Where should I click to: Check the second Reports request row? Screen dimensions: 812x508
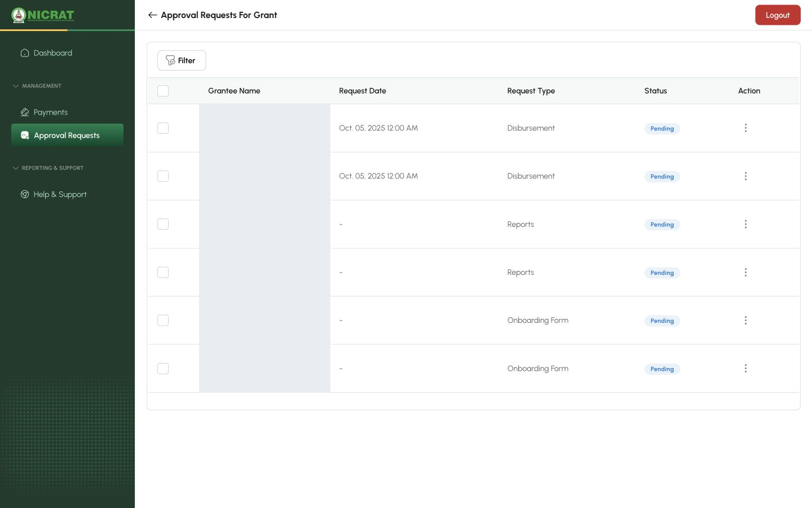coord(163,272)
